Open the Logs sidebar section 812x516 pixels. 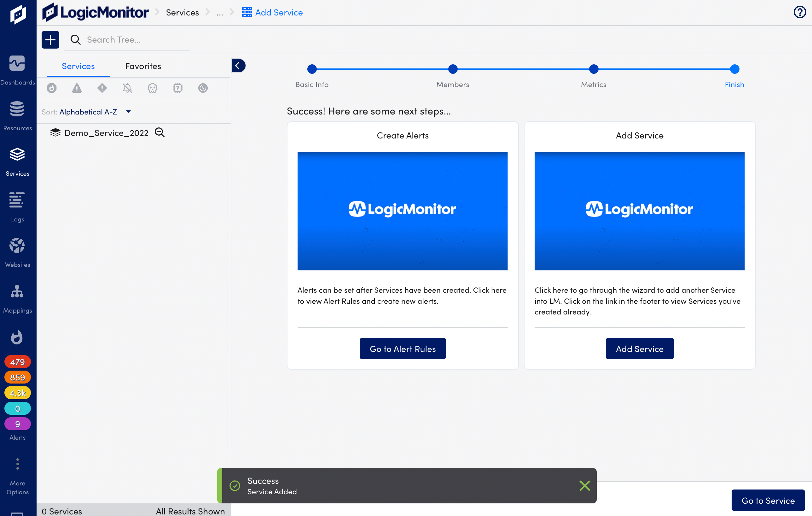point(18,207)
